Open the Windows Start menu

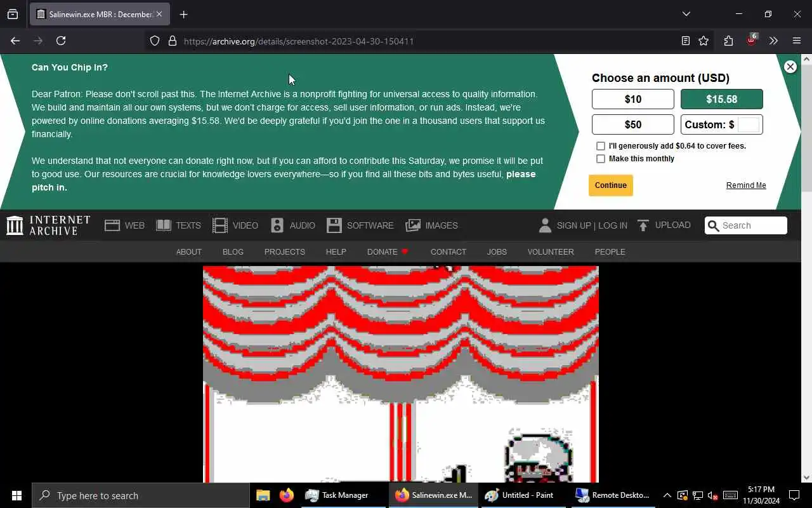tap(16, 495)
